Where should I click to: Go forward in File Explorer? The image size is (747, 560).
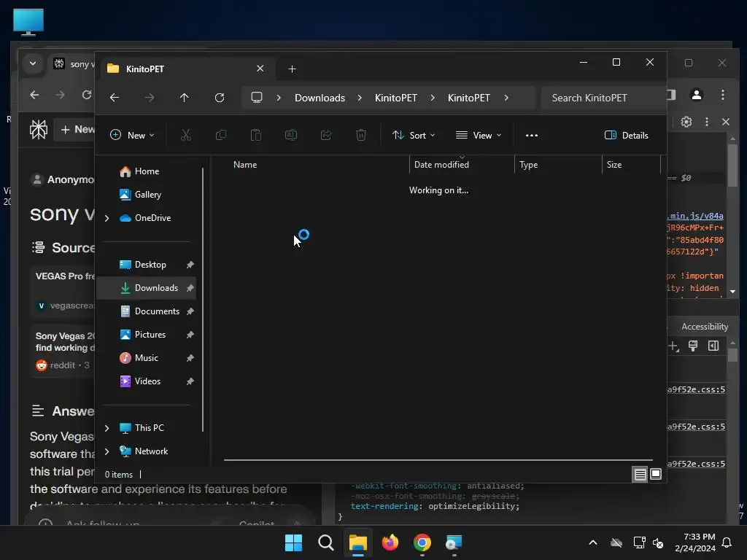149,98
